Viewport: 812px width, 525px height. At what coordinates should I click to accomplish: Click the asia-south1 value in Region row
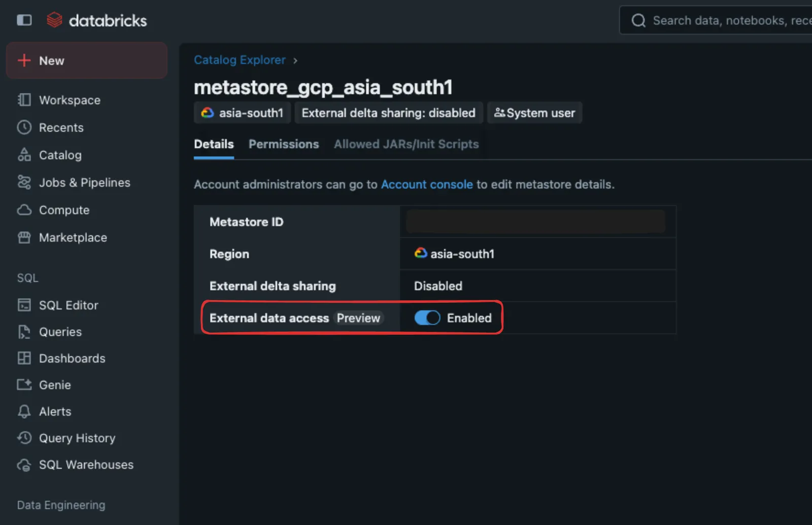coord(454,254)
